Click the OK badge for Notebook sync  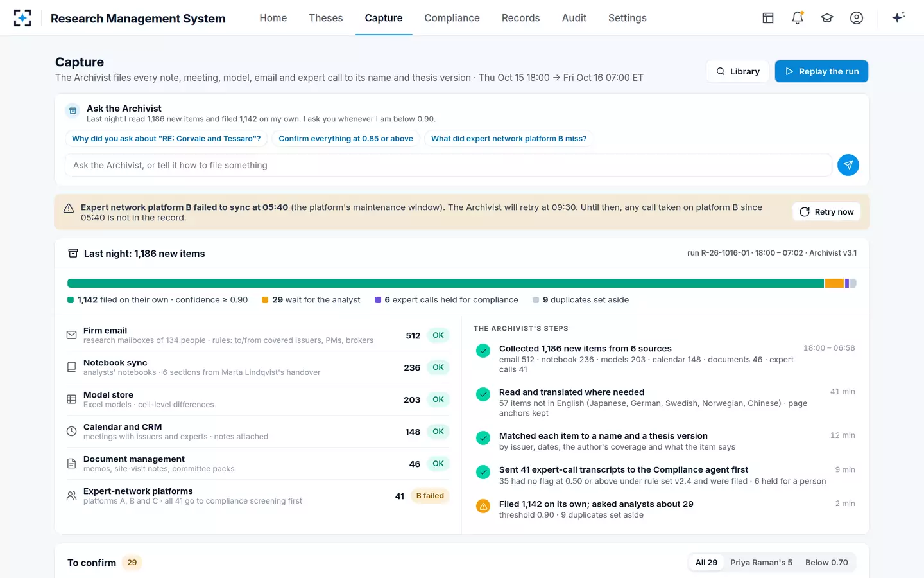click(438, 367)
